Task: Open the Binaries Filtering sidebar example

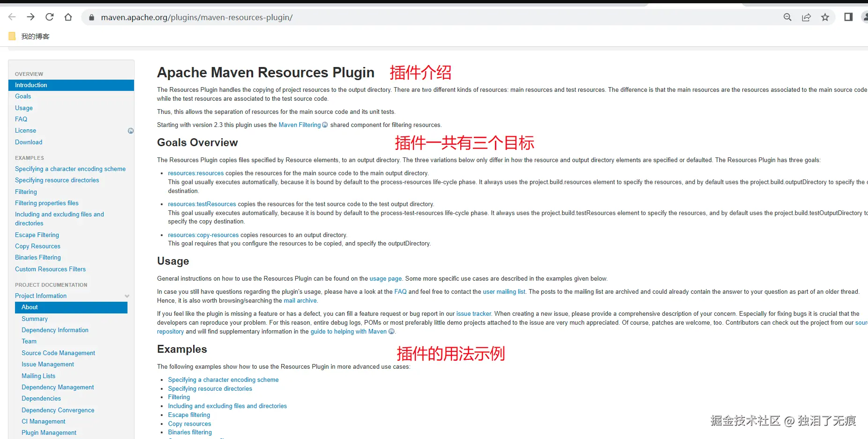Action: click(x=38, y=258)
